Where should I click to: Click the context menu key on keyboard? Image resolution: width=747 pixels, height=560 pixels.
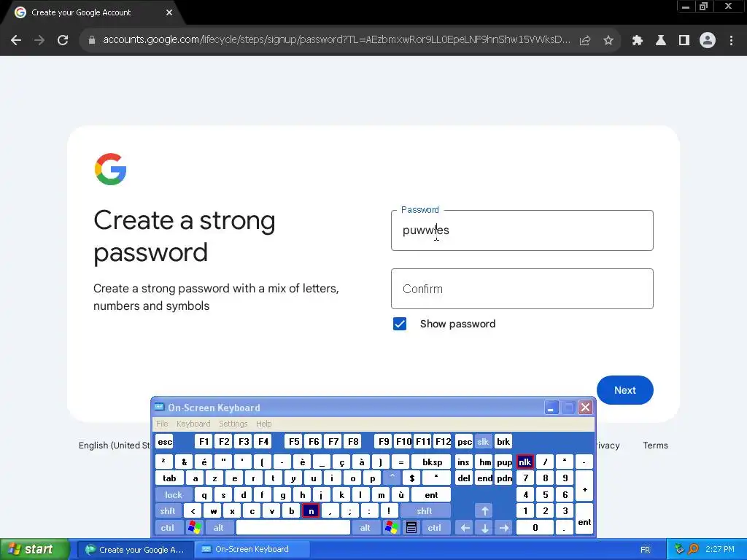tap(411, 528)
